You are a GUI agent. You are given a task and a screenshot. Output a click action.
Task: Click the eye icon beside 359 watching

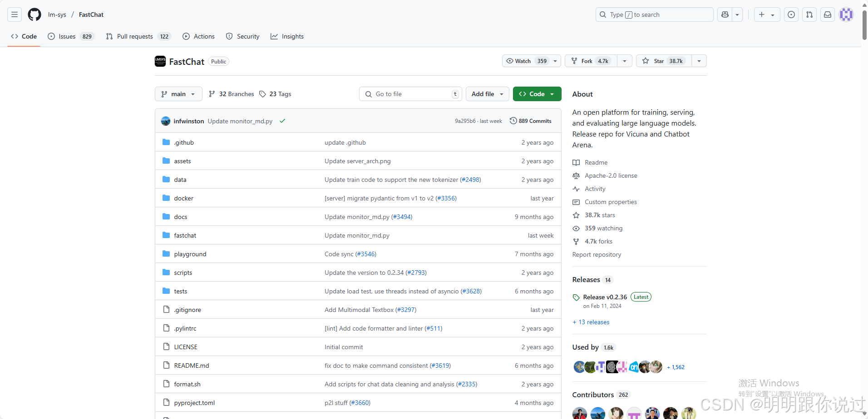click(x=576, y=228)
